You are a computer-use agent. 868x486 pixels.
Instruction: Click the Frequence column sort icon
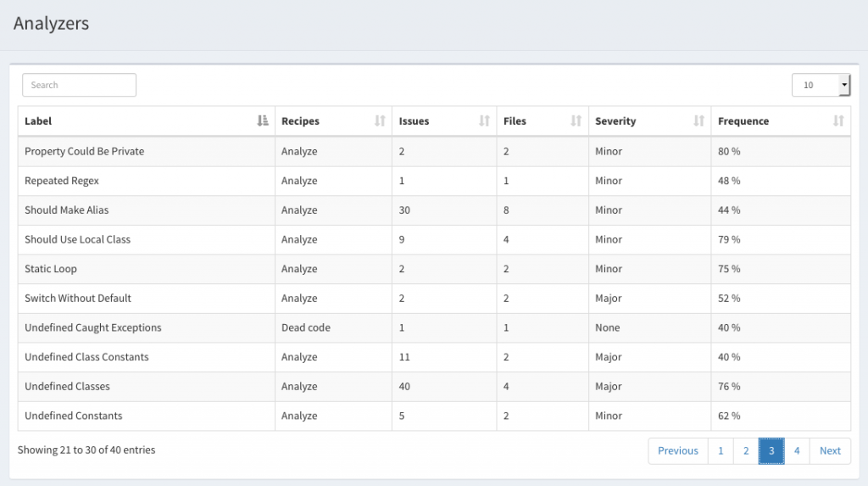pos(838,120)
